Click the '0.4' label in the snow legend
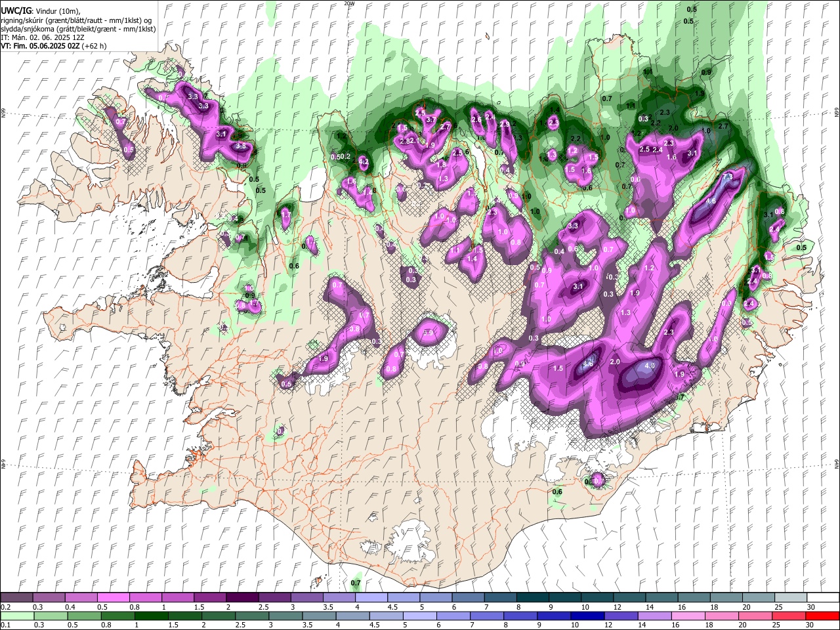This screenshot has height=630, width=840. (70, 607)
